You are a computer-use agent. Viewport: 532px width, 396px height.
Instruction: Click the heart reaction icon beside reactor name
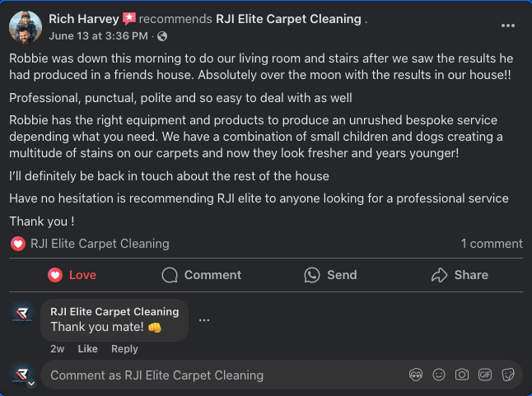tap(18, 244)
